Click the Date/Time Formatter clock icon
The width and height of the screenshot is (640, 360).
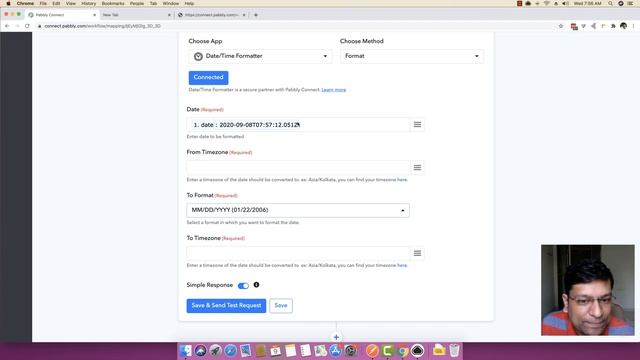point(198,56)
